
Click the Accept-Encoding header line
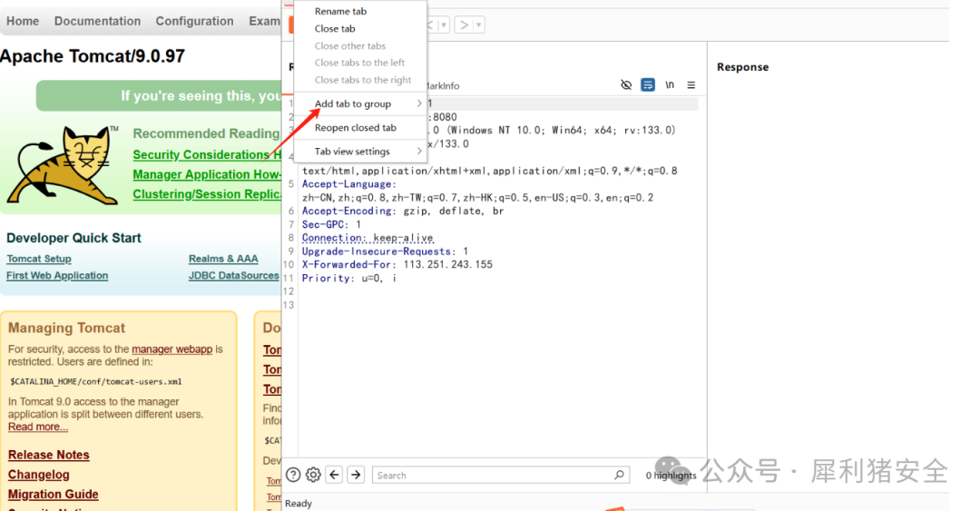coord(403,211)
